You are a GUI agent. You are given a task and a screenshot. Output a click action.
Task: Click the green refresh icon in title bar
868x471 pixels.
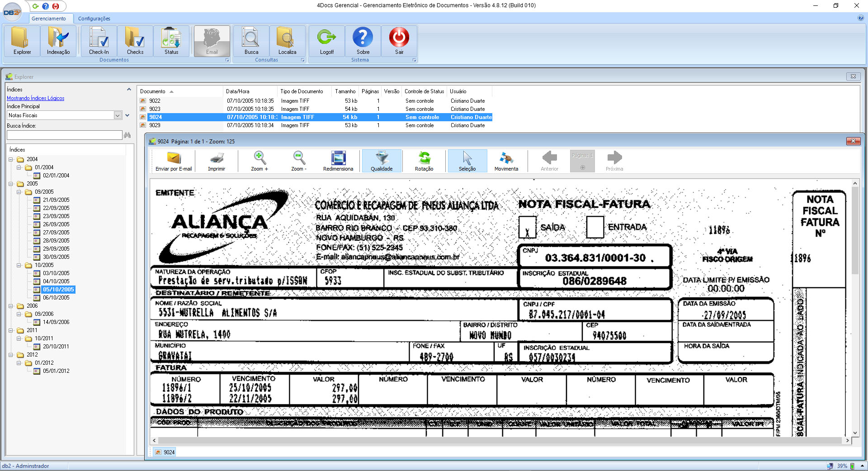pyautogui.click(x=35, y=6)
